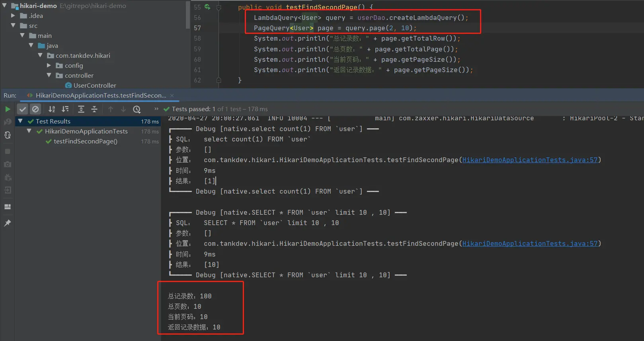Screen dimensions: 644x341
Task: Select the HikariDemoApplicationTests.testFindSecon... run tab
Action: point(101,95)
